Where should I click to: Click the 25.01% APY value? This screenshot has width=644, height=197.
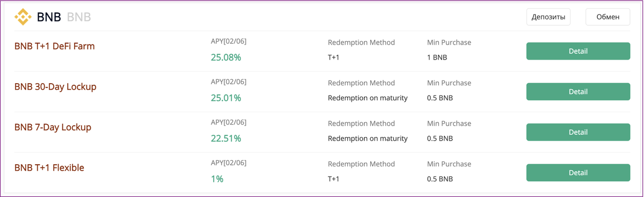[x=226, y=98]
